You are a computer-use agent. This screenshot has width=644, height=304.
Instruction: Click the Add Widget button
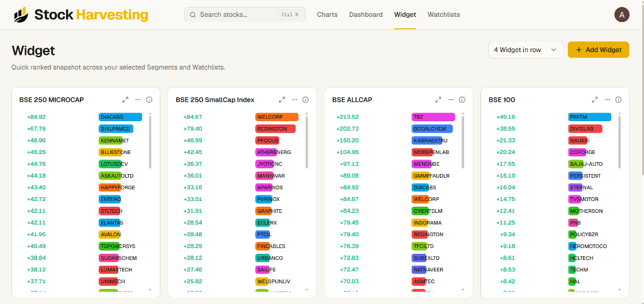[x=599, y=50]
